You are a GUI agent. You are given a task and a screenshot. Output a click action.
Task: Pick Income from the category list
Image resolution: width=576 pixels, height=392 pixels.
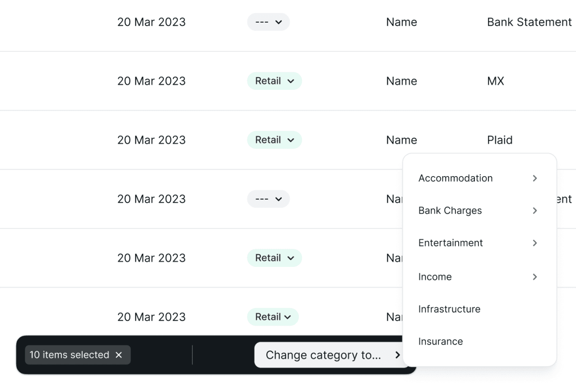pyautogui.click(x=435, y=277)
